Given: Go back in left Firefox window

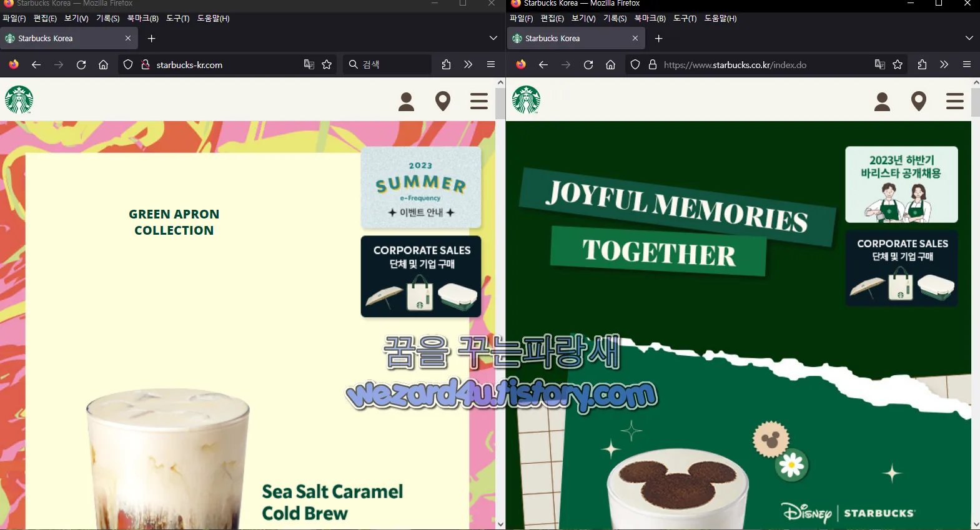Looking at the screenshot, I should tap(36, 64).
